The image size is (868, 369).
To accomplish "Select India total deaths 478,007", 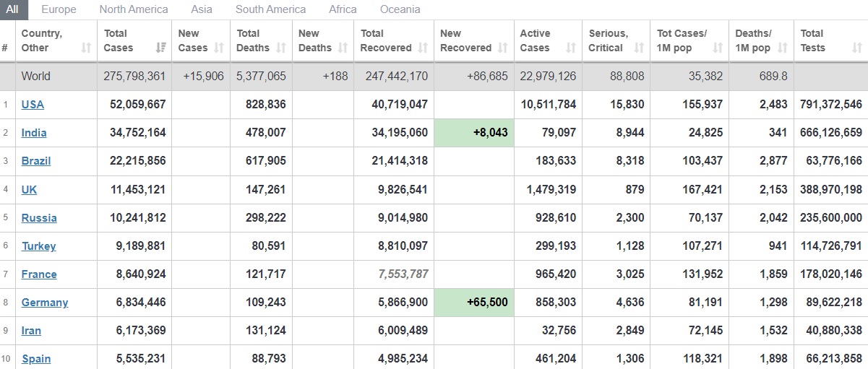I will click(x=262, y=133).
